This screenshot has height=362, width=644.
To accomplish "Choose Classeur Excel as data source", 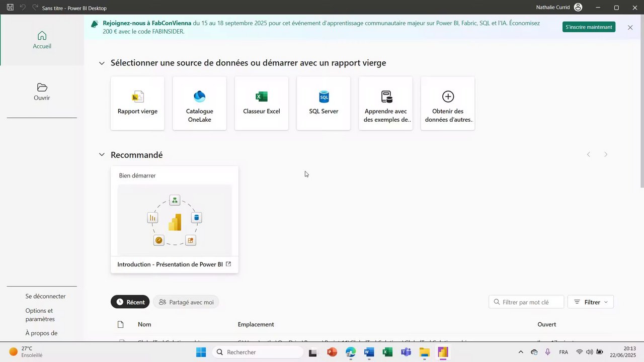I will (x=262, y=103).
